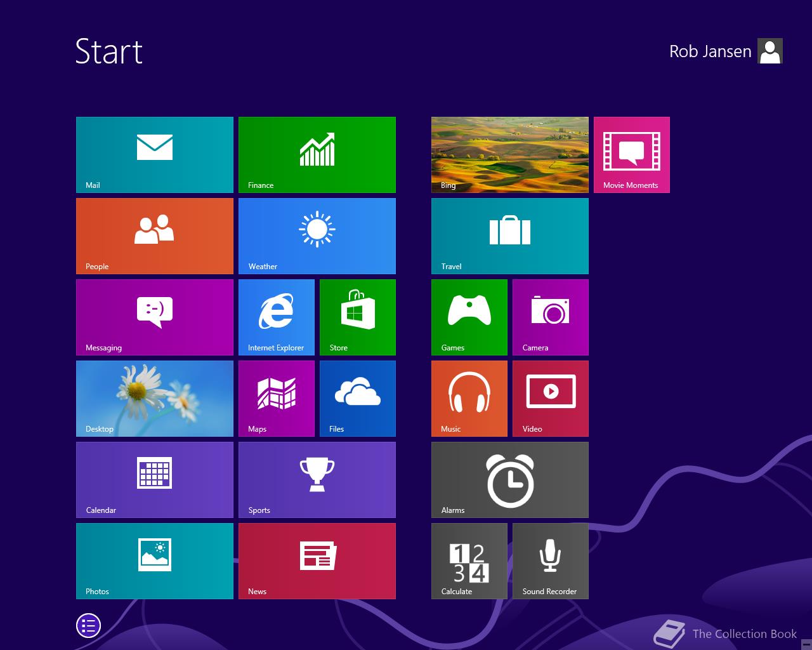Open the Travel suitcase tile
Screen dimensions: 812x650
click(x=510, y=236)
